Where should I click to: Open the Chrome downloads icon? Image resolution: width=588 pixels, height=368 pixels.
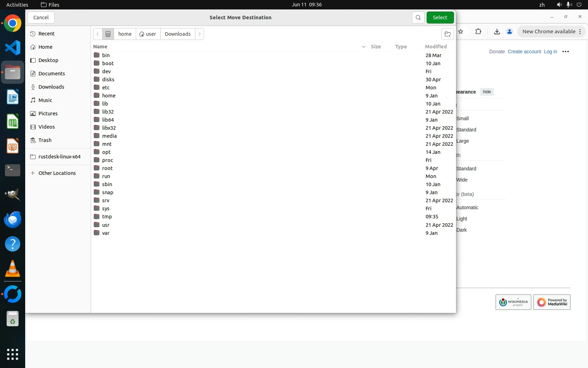pyautogui.click(x=497, y=32)
